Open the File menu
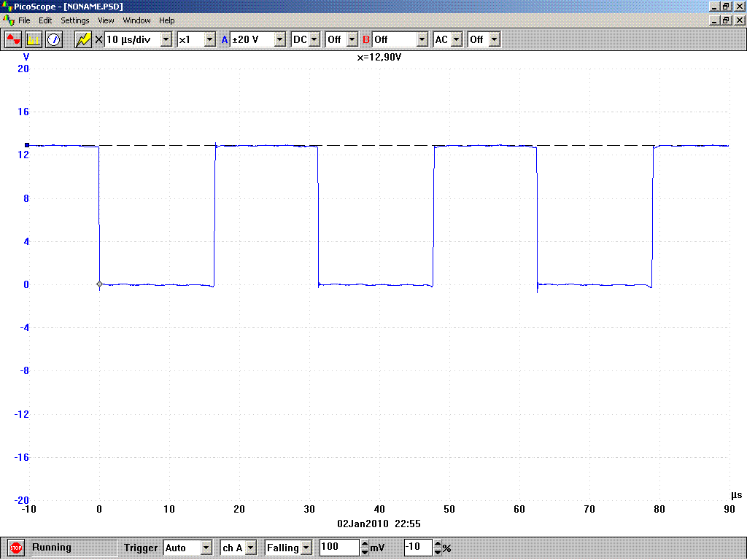The image size is (747, 560). [24, 20]
